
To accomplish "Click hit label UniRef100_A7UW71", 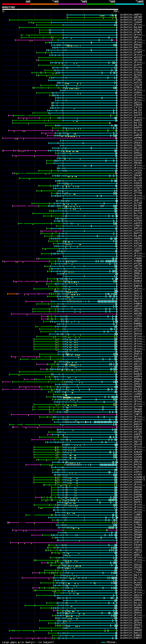I will click(131, 32).
